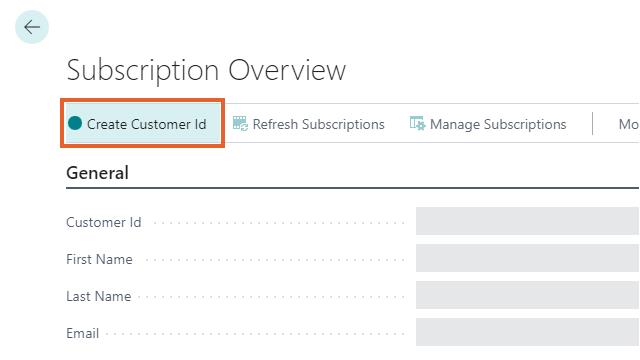Screen dimensions: 640x360
Task: Click the vertical divider before More options
Action: pos(592,124)
